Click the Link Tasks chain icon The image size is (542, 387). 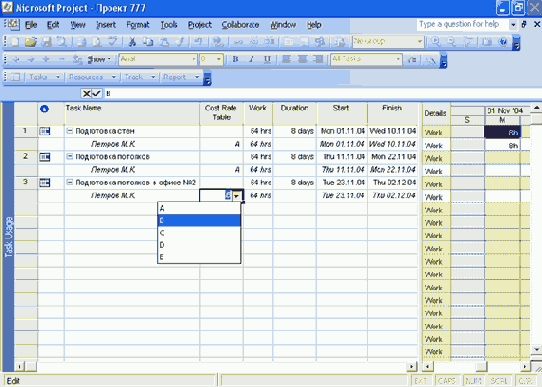click(x=238, y=42)
